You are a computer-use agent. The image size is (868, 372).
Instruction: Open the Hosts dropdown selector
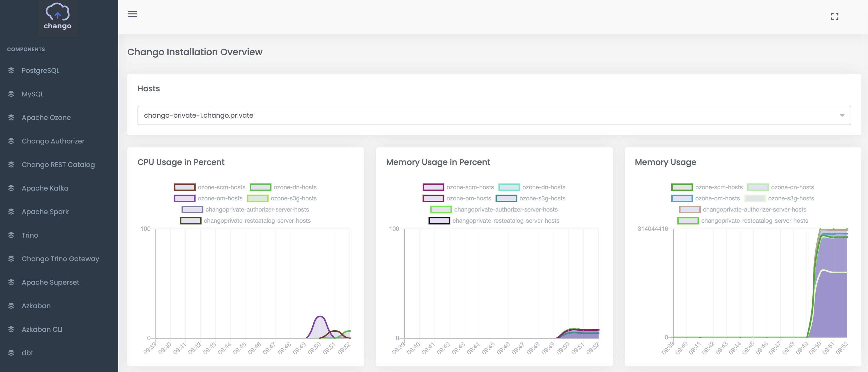[x=494, y=115]
